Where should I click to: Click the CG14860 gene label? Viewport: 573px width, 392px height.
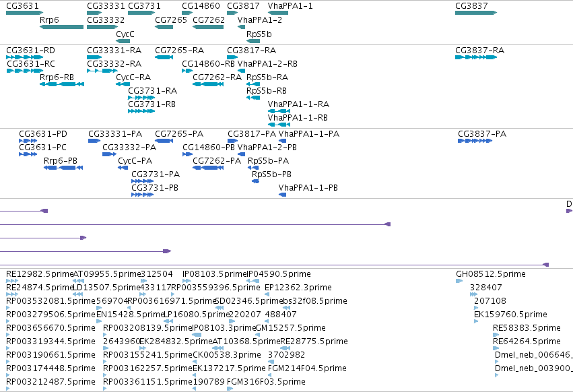pyautogui.click(x=201, y=6)
